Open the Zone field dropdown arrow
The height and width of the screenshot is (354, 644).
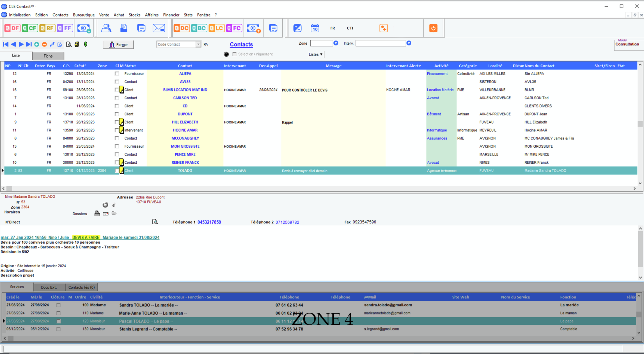[x=336, y=43]
